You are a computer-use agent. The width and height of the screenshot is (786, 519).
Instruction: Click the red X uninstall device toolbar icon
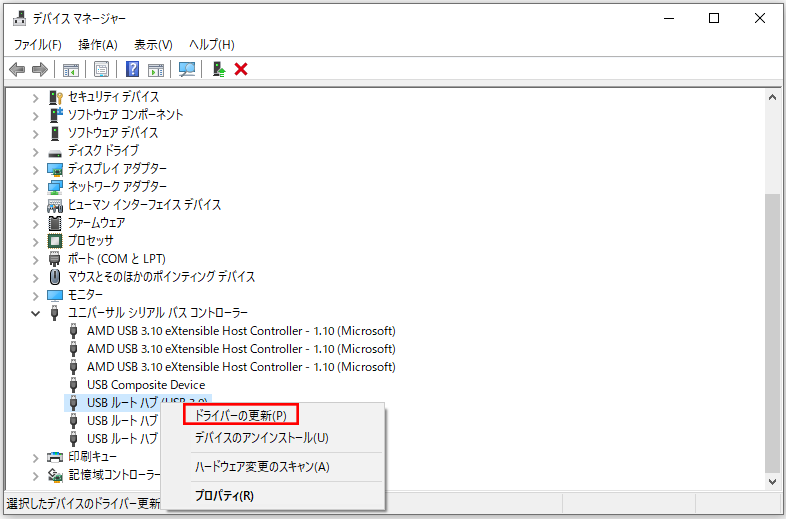(x=240, y=69)
